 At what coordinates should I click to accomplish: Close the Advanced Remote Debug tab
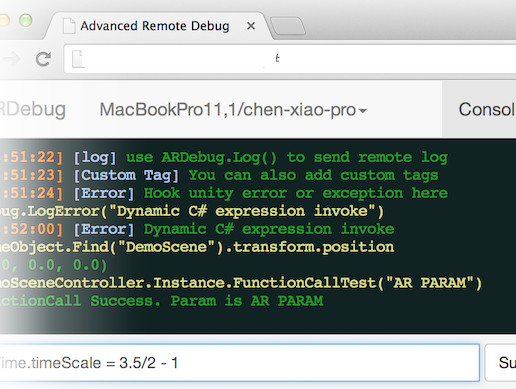click(x=251, y=26)
